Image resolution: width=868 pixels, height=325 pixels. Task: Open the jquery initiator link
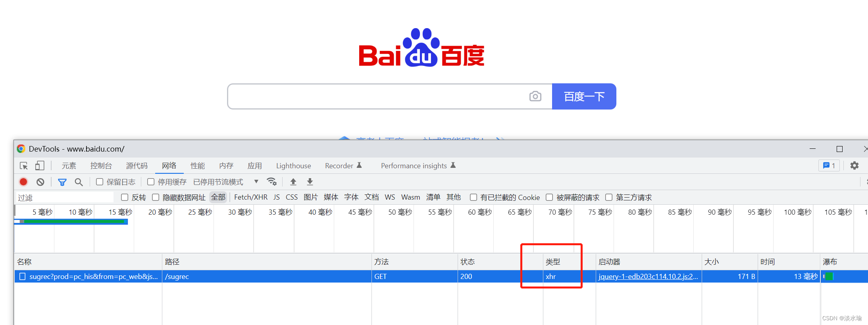649,277
